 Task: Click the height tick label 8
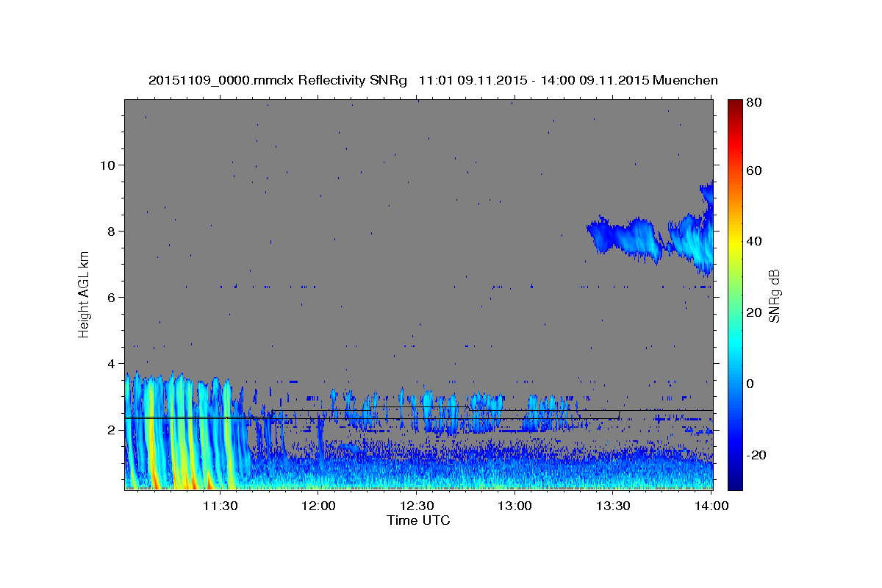(x=112, y=231)
